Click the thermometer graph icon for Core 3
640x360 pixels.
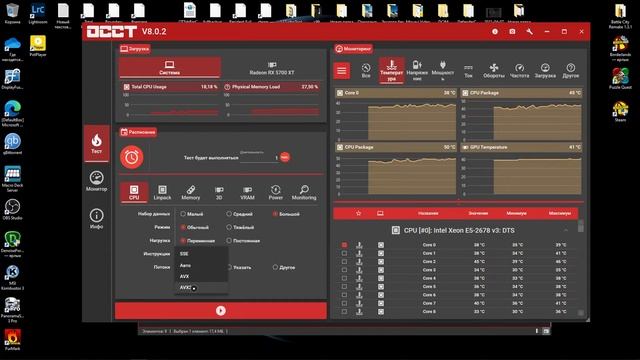pyautogui.click(x=359, y=270)
